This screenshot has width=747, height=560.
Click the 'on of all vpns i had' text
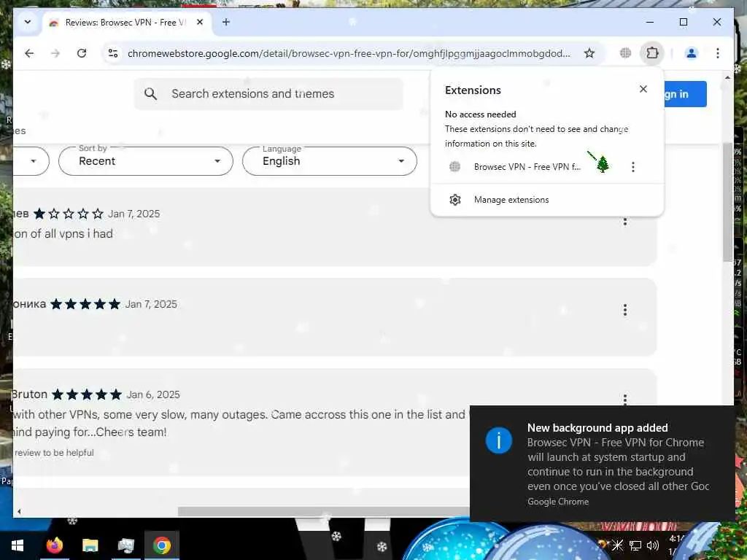(x=63, y=234)
